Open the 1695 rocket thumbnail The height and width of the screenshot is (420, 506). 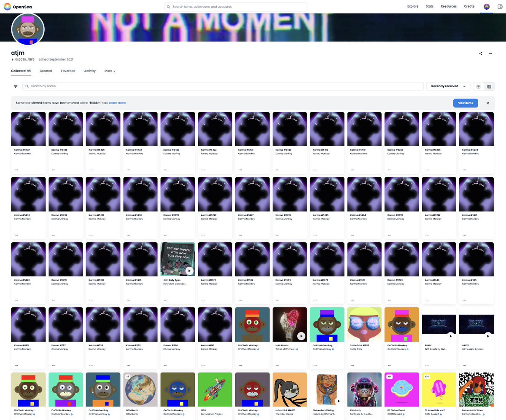tap(215, 390)
